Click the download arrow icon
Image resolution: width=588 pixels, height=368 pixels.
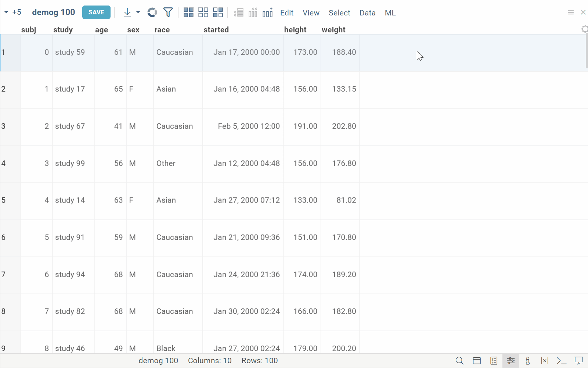coord(127,12)
